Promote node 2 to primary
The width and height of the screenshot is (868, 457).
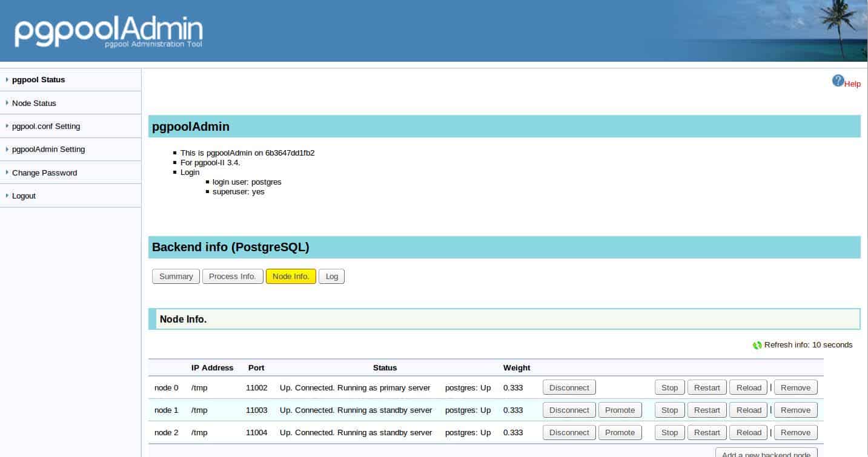point(620,432)
